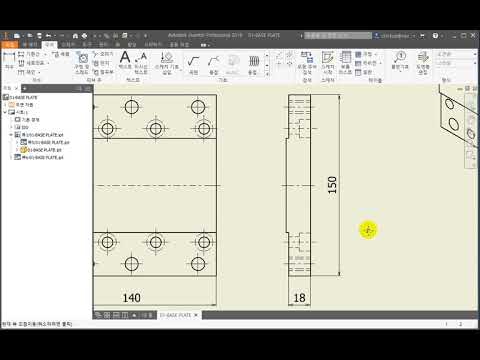Collapse the Sheet:1 node in browser

point(5,112)
